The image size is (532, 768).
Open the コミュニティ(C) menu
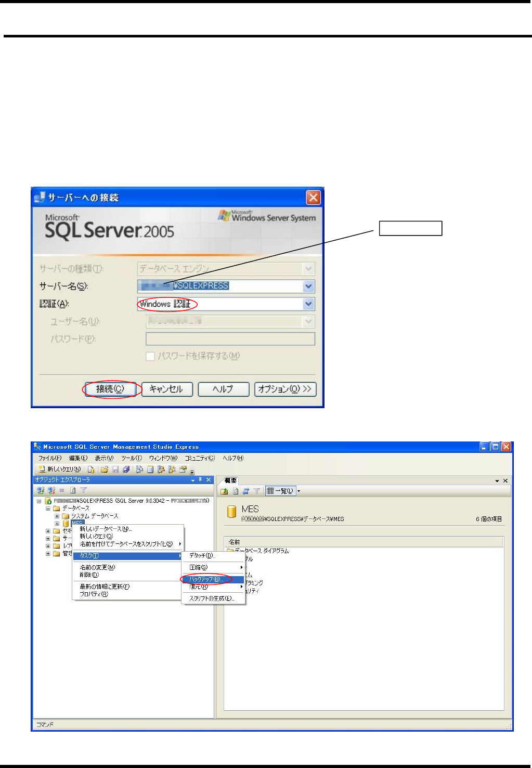pos(200,458)
